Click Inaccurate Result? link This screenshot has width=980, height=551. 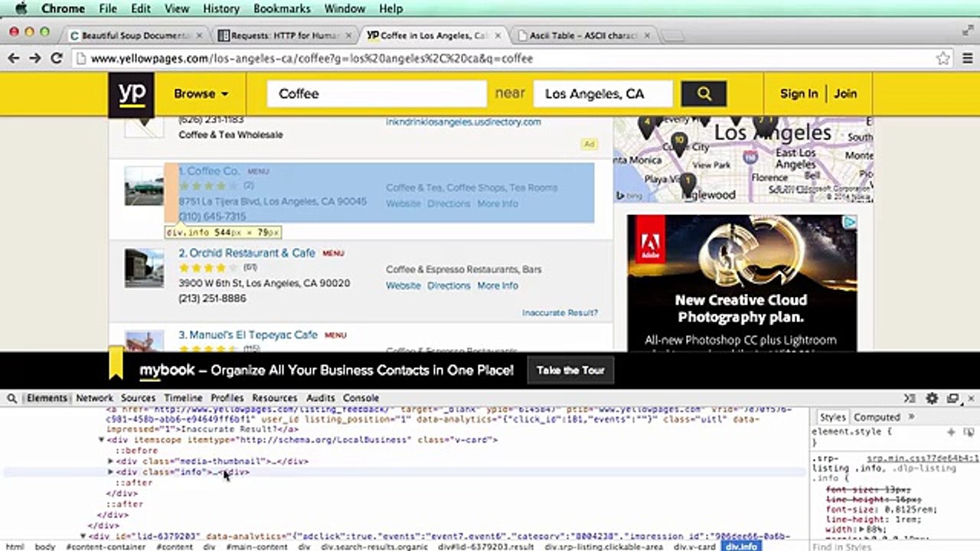(x=560, y=313)
